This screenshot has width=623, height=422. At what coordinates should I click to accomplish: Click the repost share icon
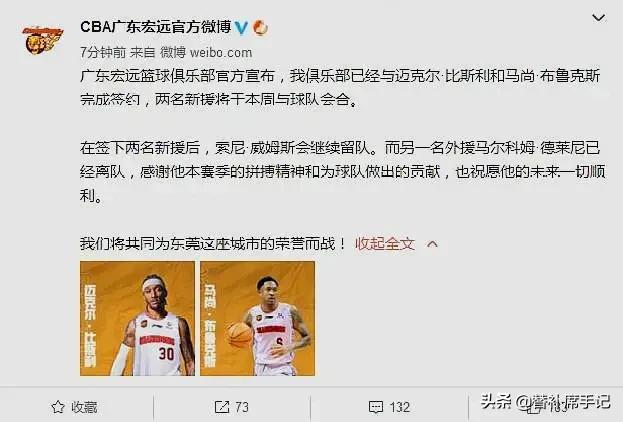pos(222,407)
